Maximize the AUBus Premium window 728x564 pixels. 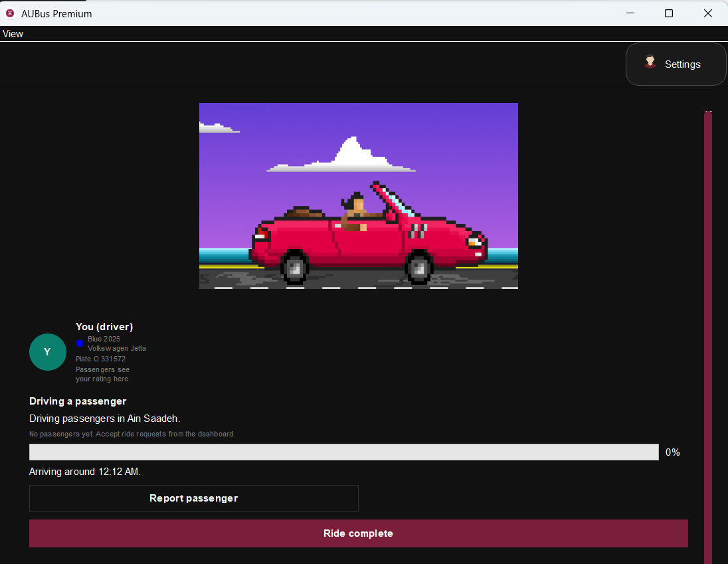coord(669,13)
